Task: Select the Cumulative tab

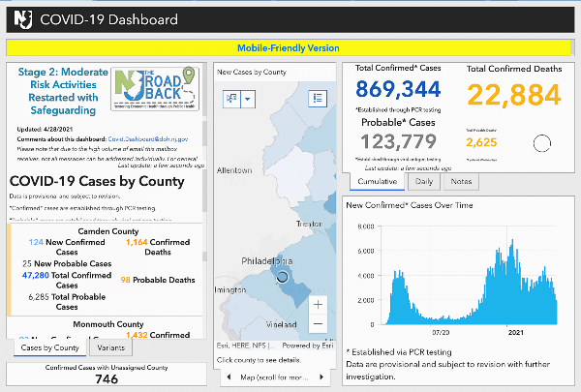Action: click(376, 181)
